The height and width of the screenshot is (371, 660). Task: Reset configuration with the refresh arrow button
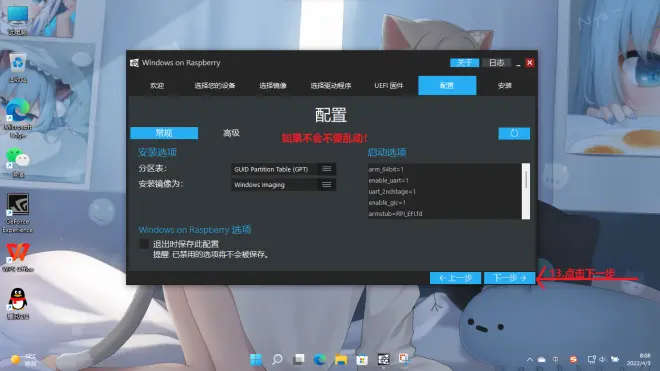(514, 133)
